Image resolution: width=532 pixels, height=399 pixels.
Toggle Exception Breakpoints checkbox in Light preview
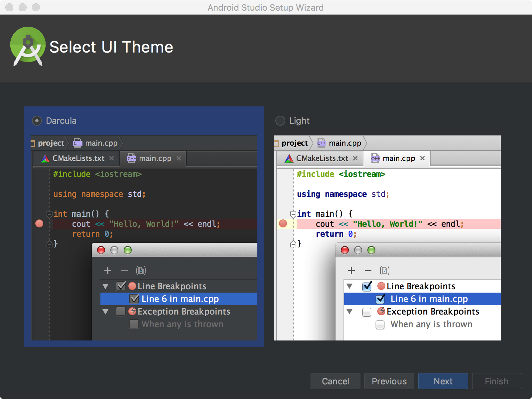coord(367,312)
